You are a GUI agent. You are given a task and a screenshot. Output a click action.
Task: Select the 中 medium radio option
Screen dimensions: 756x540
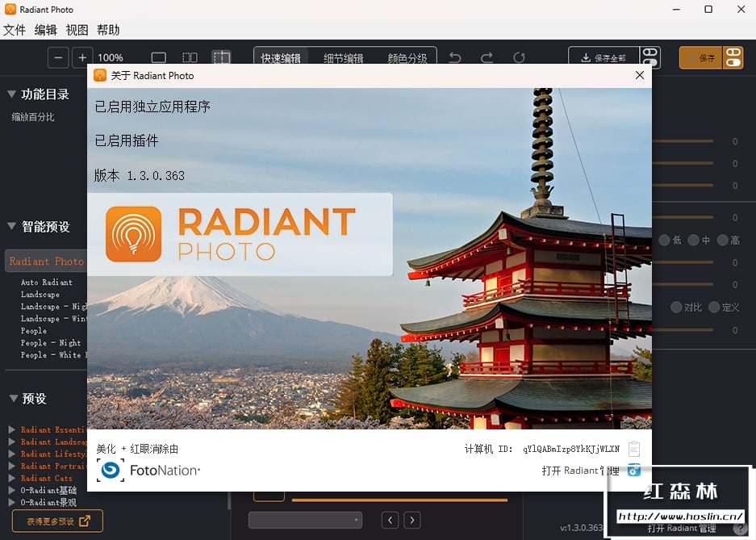(693, 240)
